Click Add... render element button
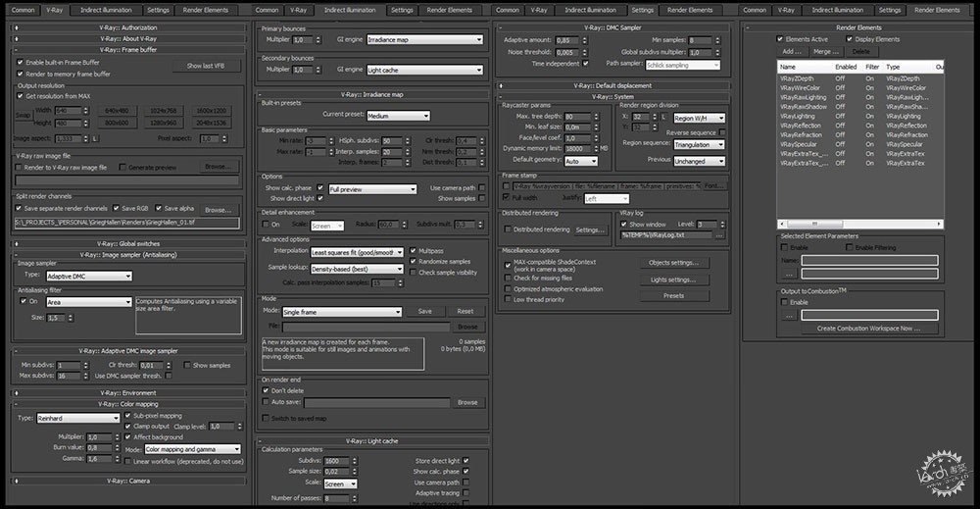The width and height of the screenshot is (980, 509). pyautogui.click(x=792, y=51)
